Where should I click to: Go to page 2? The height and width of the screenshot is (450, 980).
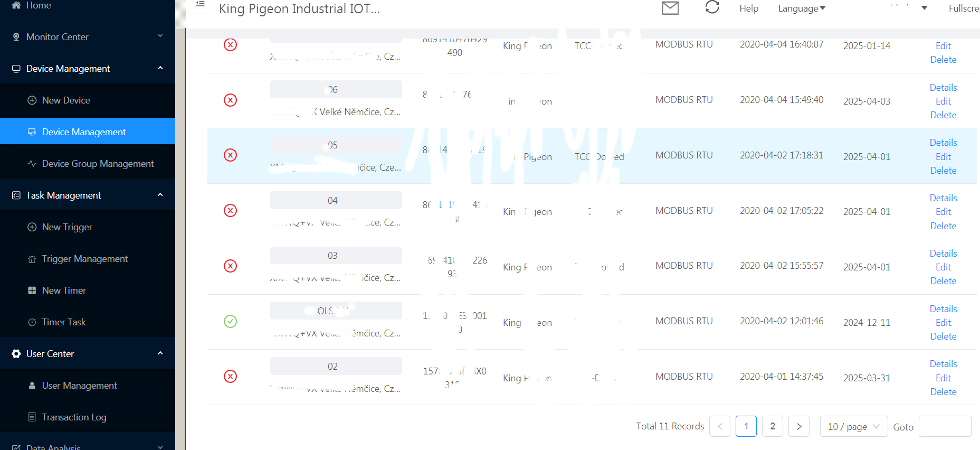pos(772,426)
